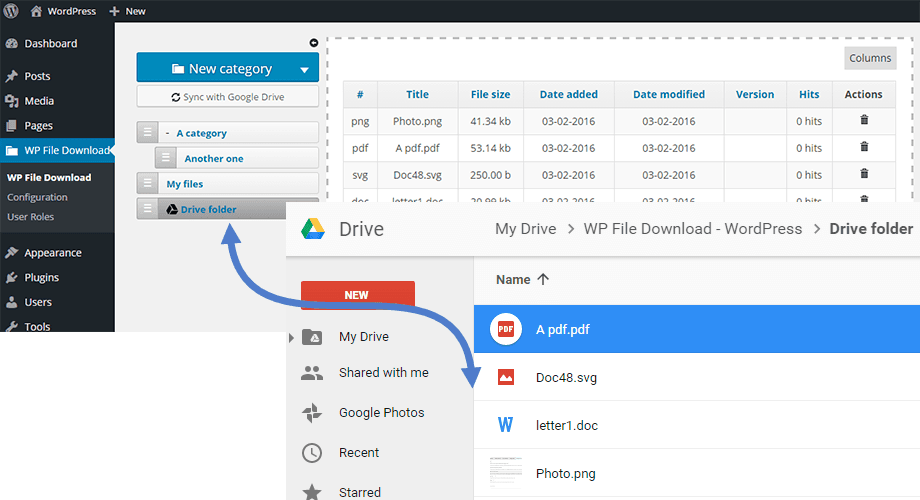Click the plus New toolbar item
920x500 pixels.
pyautogui.click(x=127, y=11)
